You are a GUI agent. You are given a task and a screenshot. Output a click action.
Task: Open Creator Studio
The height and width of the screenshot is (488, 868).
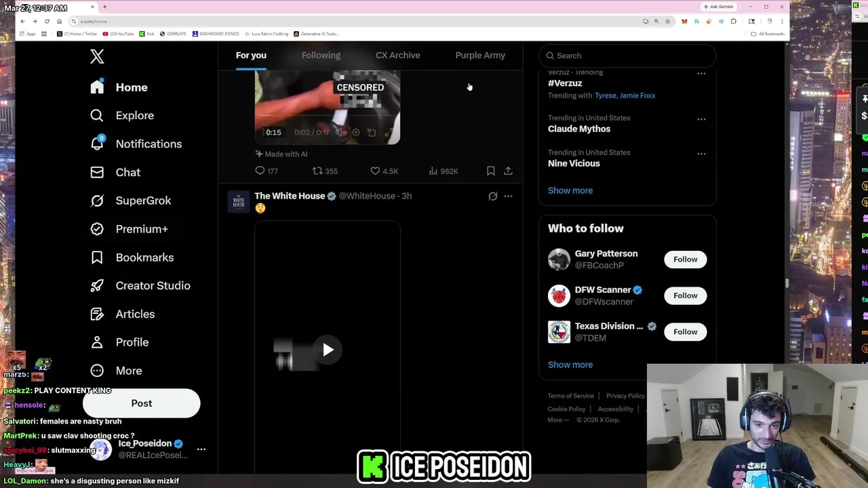point(140,286)
